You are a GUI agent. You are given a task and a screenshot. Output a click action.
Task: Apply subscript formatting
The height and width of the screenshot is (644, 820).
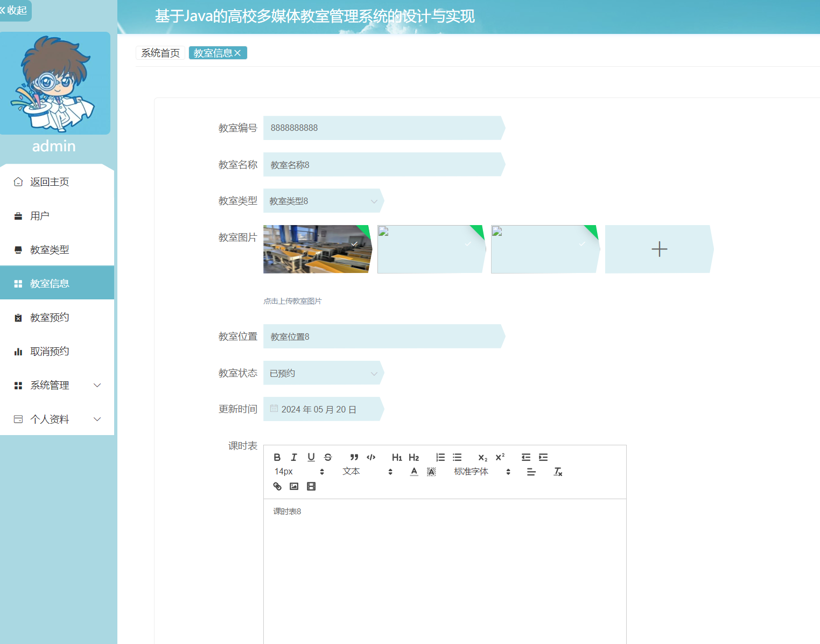(x=483, y=457)
